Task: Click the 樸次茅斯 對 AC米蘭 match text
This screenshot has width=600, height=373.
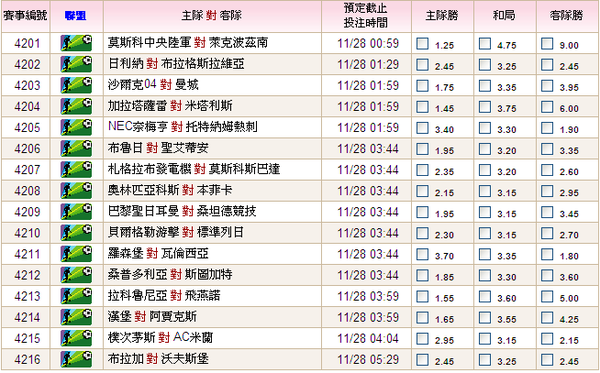Action: pos(160,337)
